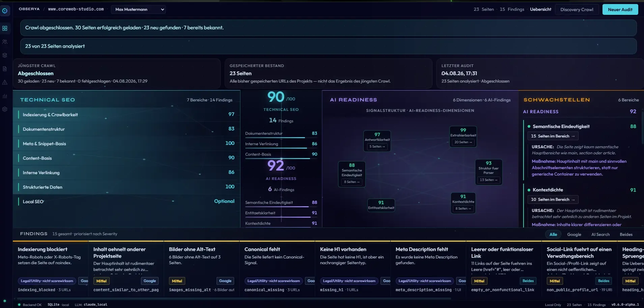Screen dimensions: 644x308
Task: Click the Obserya logo icon in sidebar
Action: click(x=5, y=11)
